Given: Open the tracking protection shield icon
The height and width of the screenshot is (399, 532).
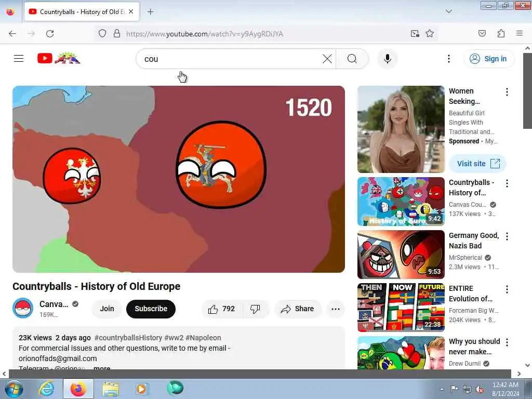Looking at the screenshot, I should pyautogui.click(x=102, y=34).
